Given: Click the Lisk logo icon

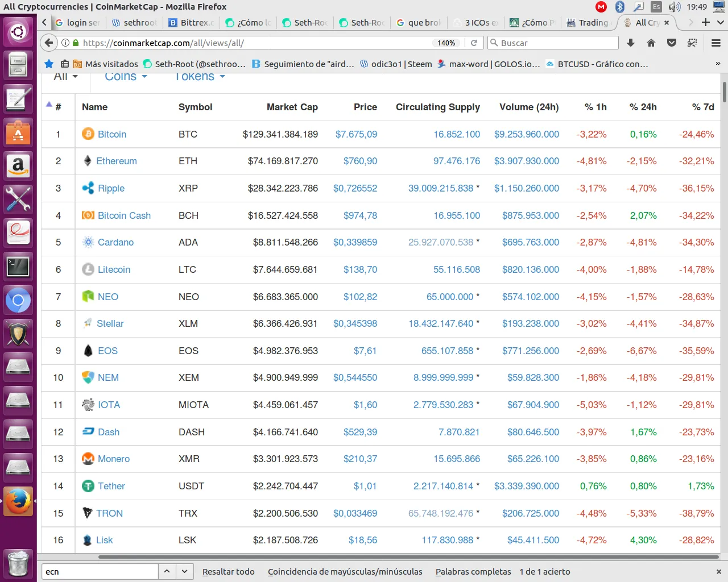Looking at the screenshot, I should coord(87,540).
